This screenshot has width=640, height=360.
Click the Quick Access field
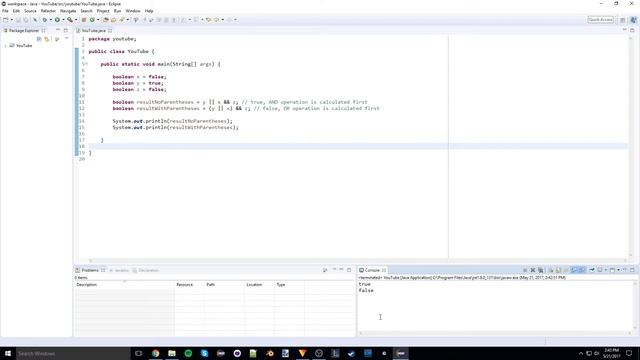click(600, 20)
